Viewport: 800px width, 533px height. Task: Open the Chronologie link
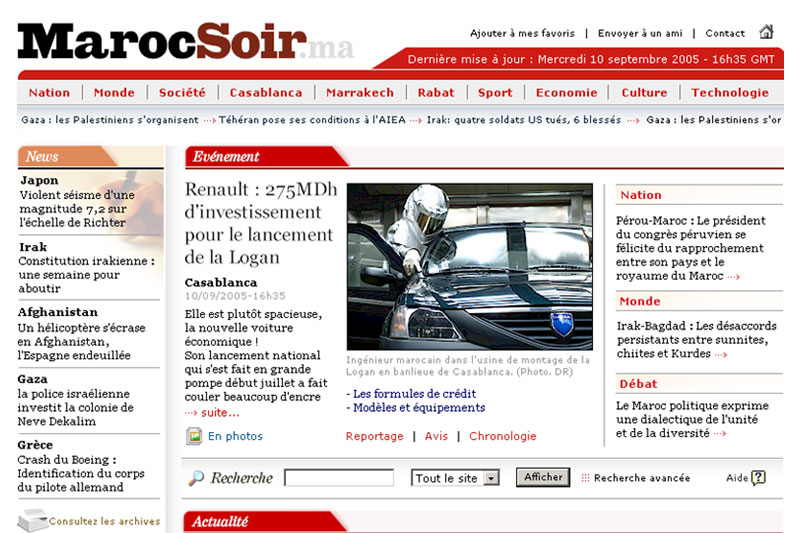[503, 437]
